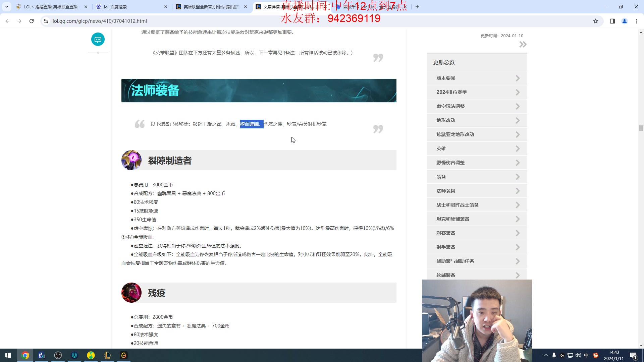Open the blue M taskbar app
The width and height of the screenshot is (644, 362).
[42, 355]
